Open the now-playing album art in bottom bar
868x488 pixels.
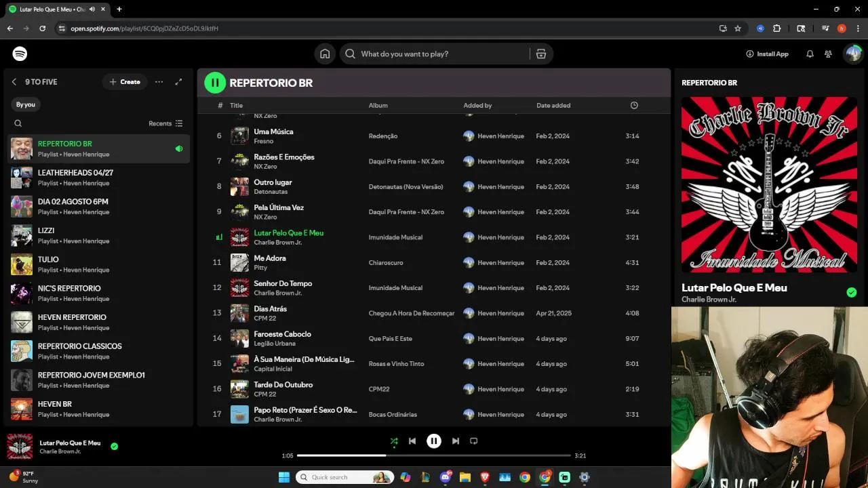point(20,447)
